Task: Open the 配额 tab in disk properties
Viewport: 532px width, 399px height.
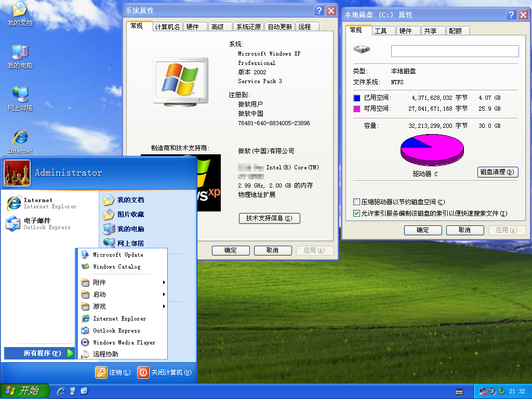Action: point(458,31)
